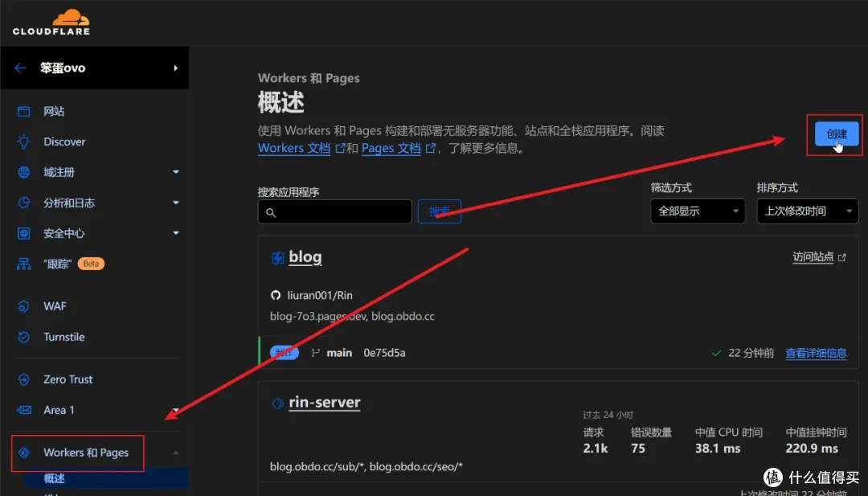Click the 域注册 globe icon

24,172
